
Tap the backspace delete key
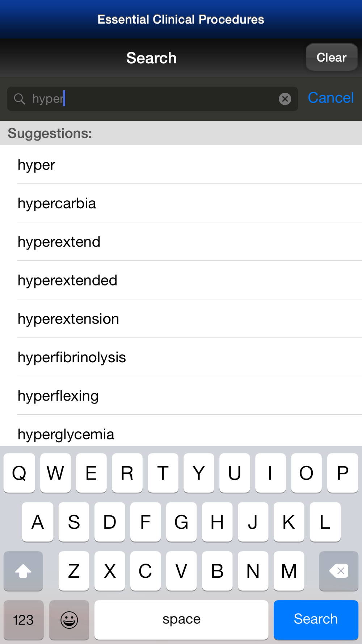tap(338, 571)
